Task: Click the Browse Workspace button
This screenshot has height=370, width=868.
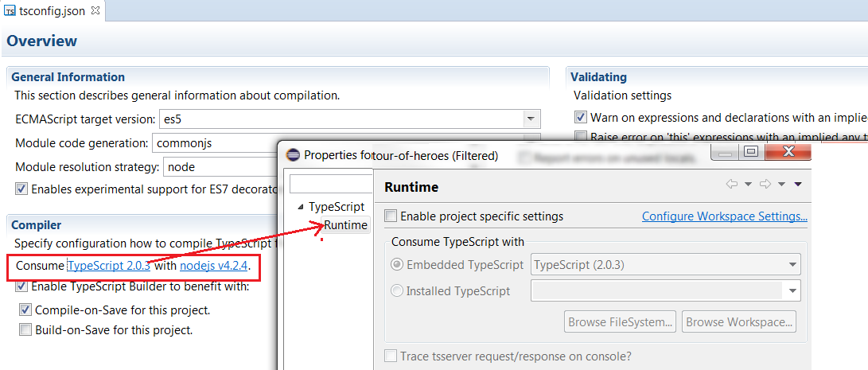Action: tap(739, 321)
